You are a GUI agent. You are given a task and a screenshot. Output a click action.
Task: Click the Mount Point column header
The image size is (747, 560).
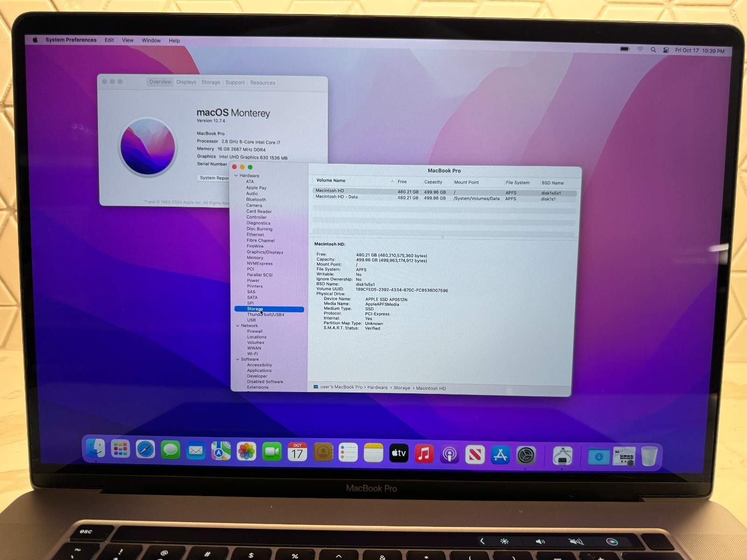click(x=466, y=182)
